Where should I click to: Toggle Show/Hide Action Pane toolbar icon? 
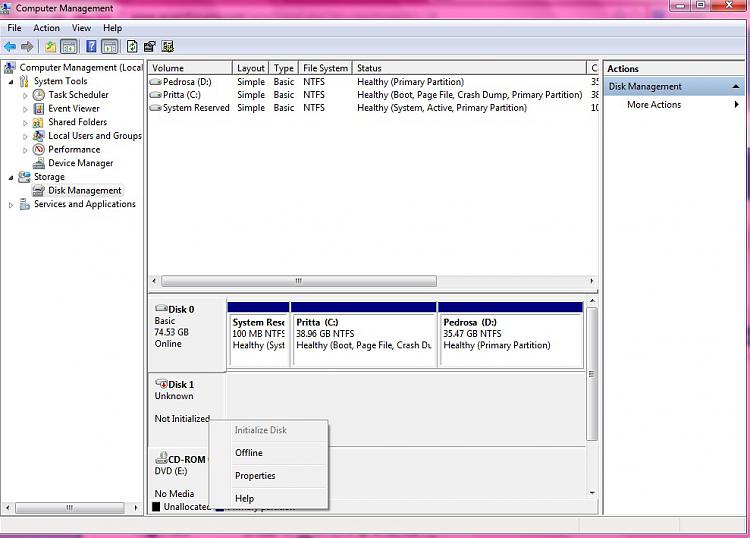[x=110, y=47]
